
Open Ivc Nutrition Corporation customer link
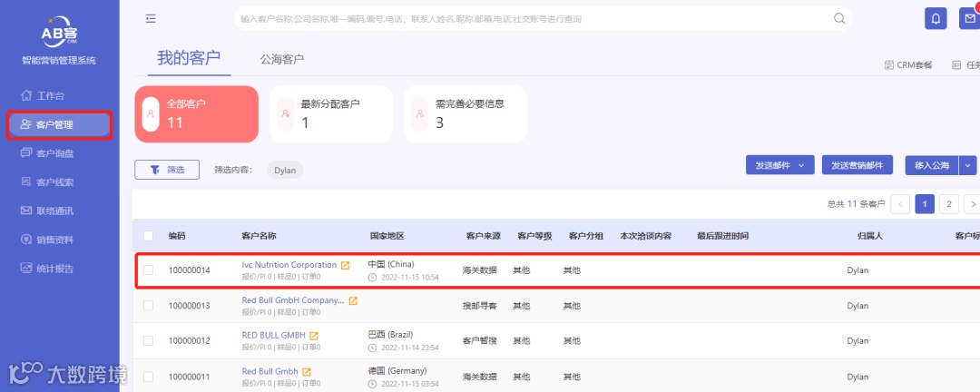coord(289,265)
